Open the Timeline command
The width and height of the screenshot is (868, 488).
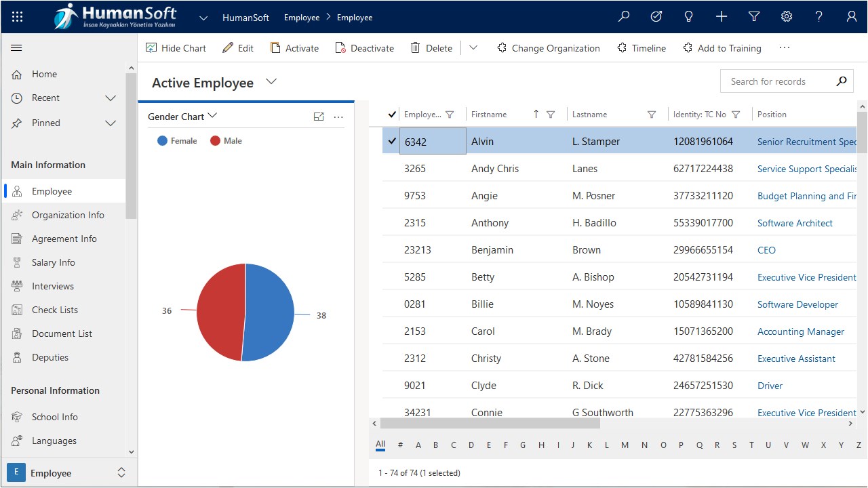(x=641, y=48)
